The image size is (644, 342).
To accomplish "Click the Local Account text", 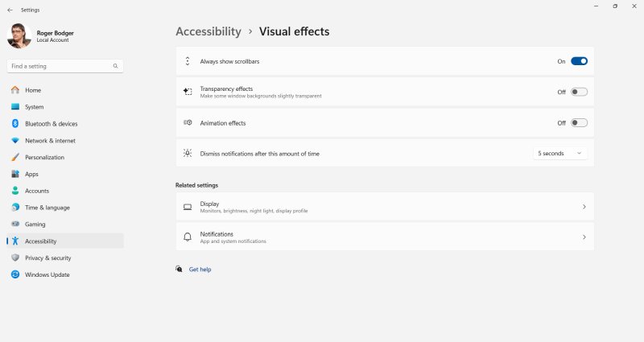I will click(52, 40).
